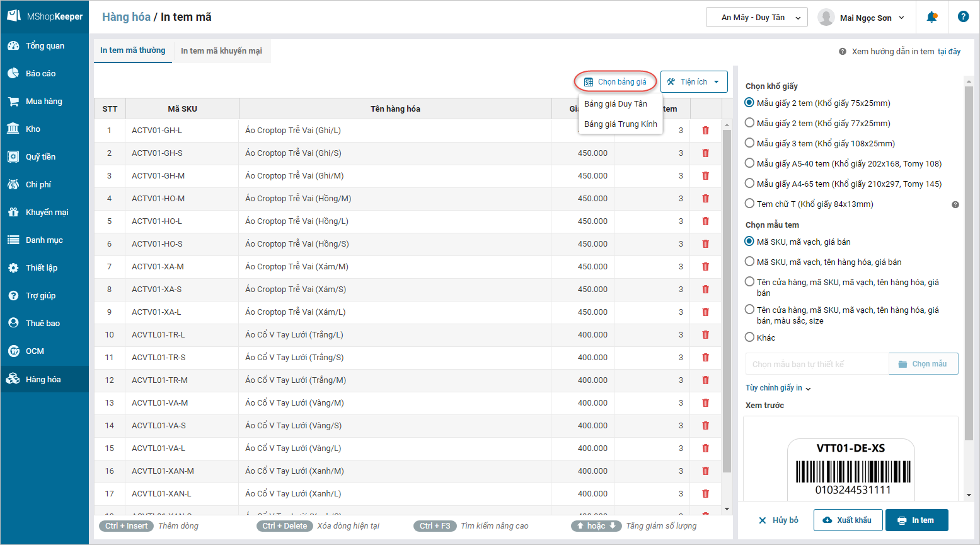Image resolution: width=980 pixels, height=545 pixels.
Task: Open Quỹ tiền icon in sidebar
Action: pos(13,156)
